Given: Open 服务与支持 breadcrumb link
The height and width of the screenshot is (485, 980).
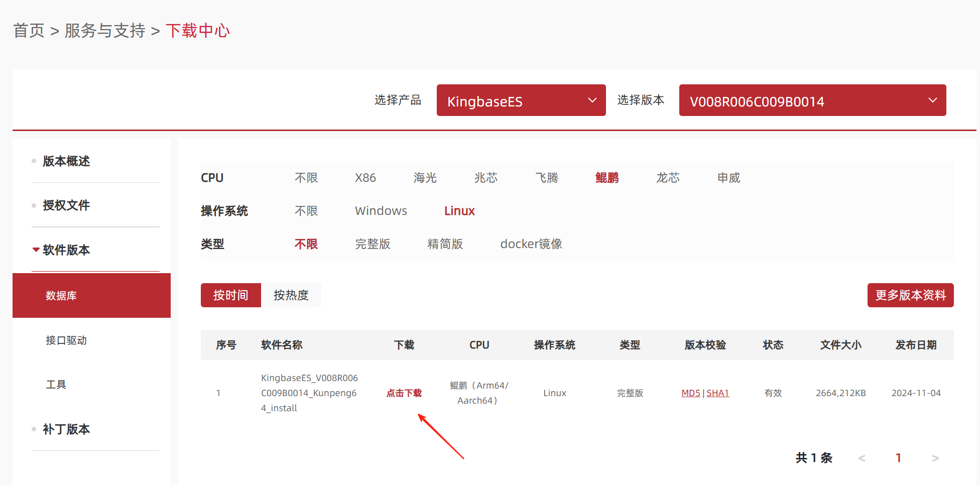Looking at the screenshot, I should [x=105, y=31].
